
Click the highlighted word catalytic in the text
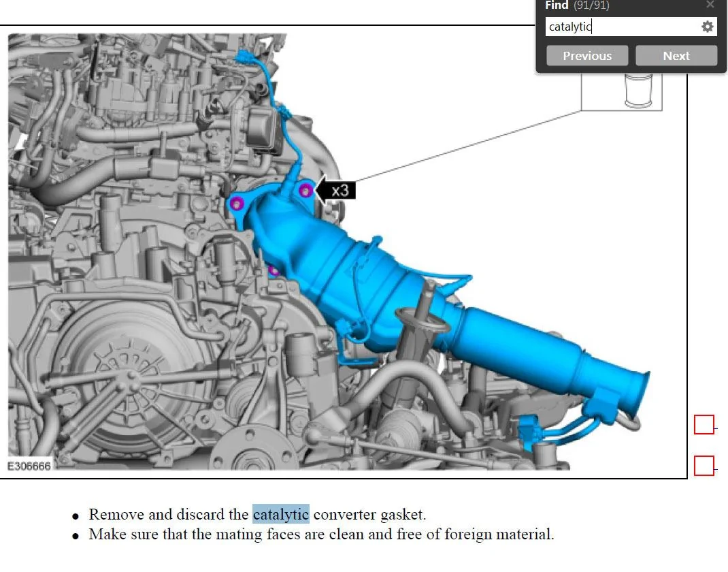281,514
